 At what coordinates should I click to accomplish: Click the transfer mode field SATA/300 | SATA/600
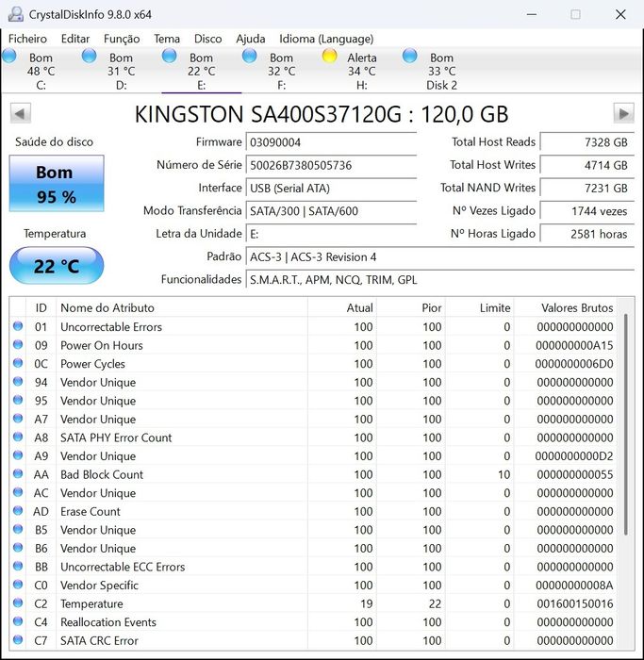pos(331,211)
